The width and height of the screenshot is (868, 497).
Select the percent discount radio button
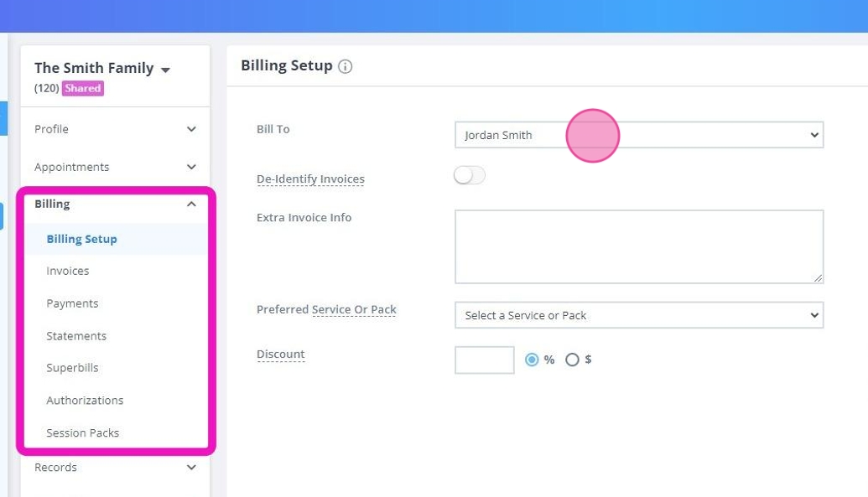pyautogui.click(x=532, y=360)
